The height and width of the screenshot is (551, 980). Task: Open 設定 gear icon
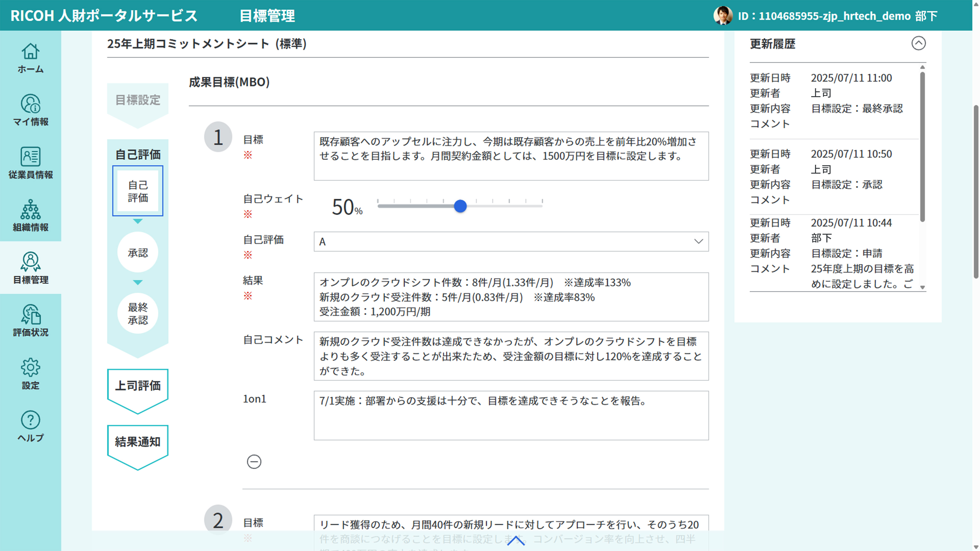tap(30, 373)
